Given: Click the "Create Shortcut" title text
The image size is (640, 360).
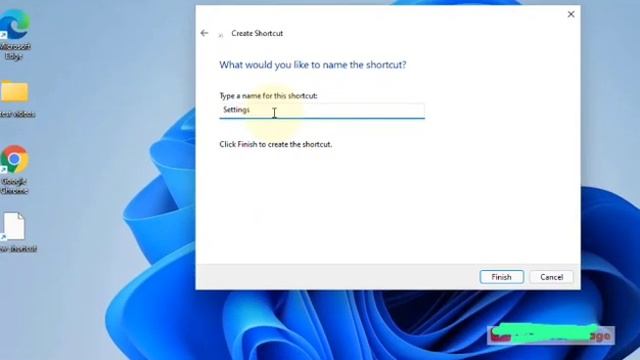Looking at the screenshot, I should pyautogui.click(x=257, y=33).
